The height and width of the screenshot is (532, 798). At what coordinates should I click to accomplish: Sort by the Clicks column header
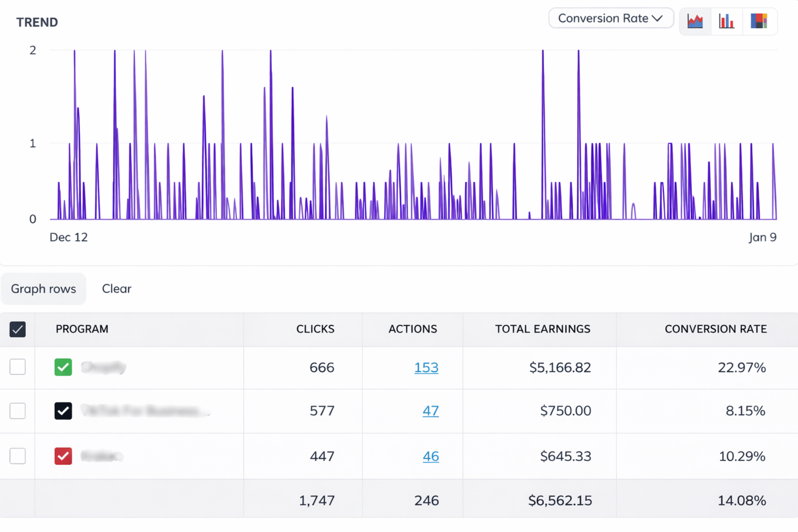(x=315, y=329)
